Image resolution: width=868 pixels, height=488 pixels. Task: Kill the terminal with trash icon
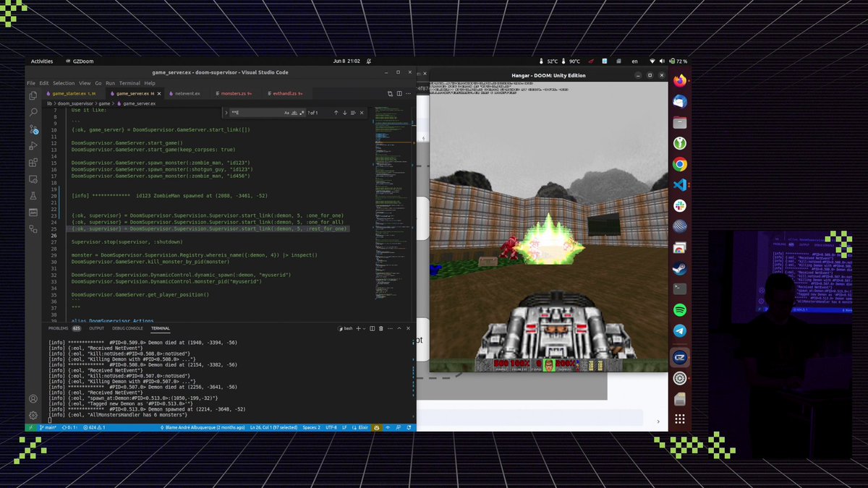click(x=381, y=328)
